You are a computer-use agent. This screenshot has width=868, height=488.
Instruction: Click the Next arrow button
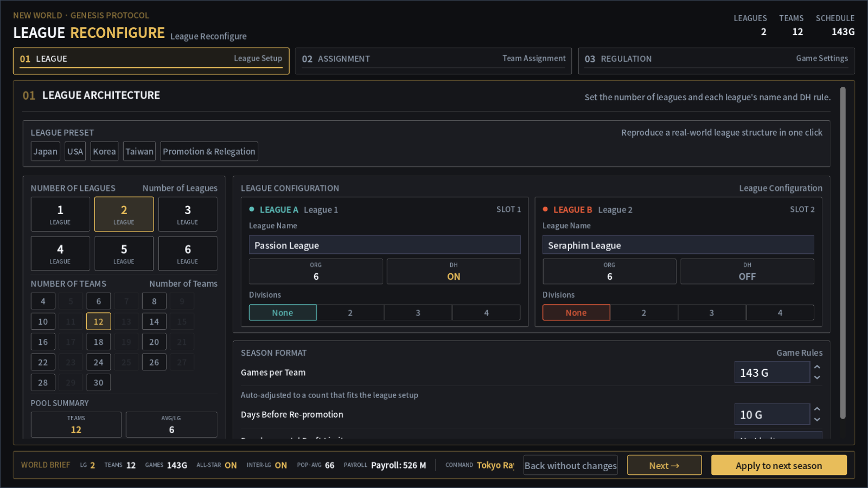click(664, 465)
